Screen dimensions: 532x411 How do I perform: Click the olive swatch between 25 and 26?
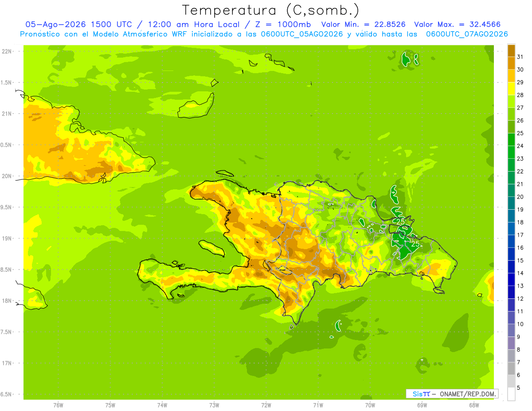pyautogui.click(x=511, y=127)
